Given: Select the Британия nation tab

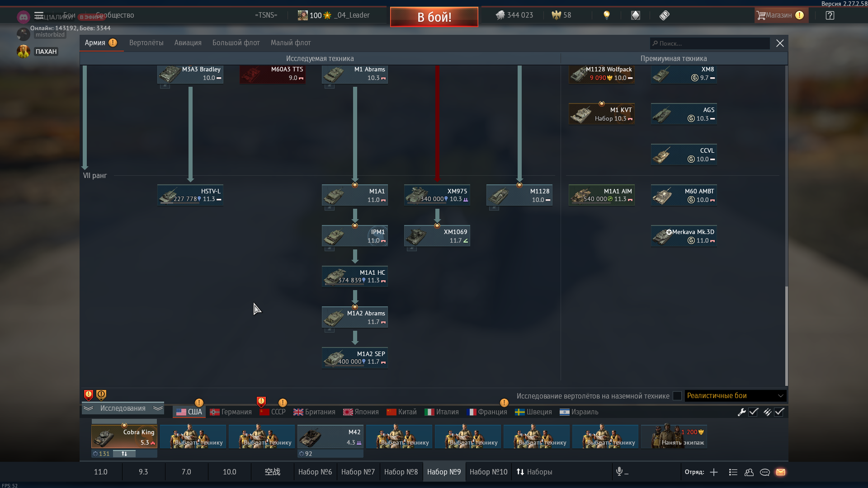Looking at the screenshot, I should 314,412.
